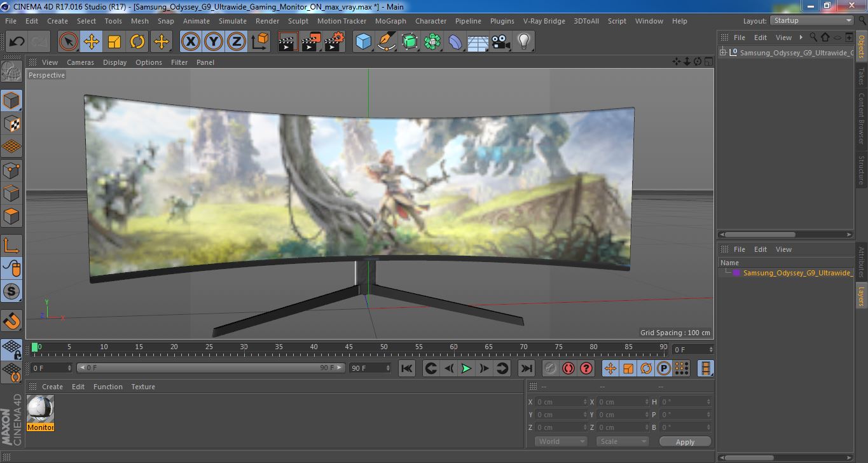The width and height of the screenshot is (868, 463).
Task: Add a Subdivision Surface generator
Action: [410, 42]
